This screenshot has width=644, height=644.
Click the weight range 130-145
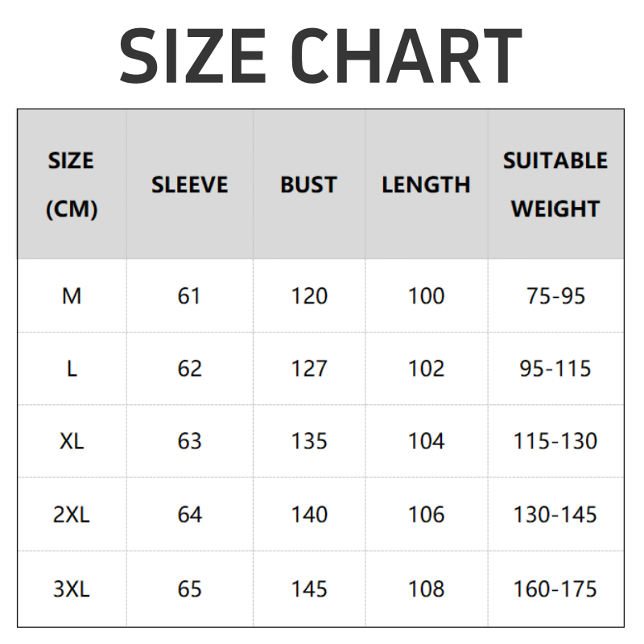tap(555, 514)
